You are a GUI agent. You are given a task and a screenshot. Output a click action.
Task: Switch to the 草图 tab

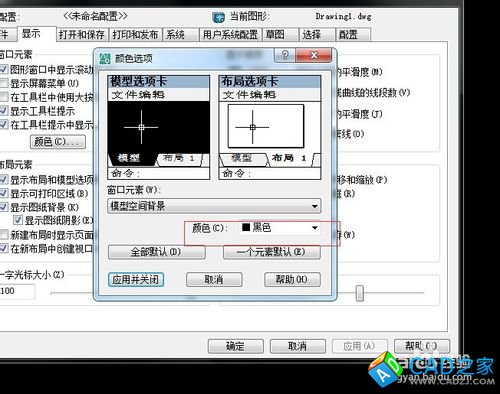[280, 35]
